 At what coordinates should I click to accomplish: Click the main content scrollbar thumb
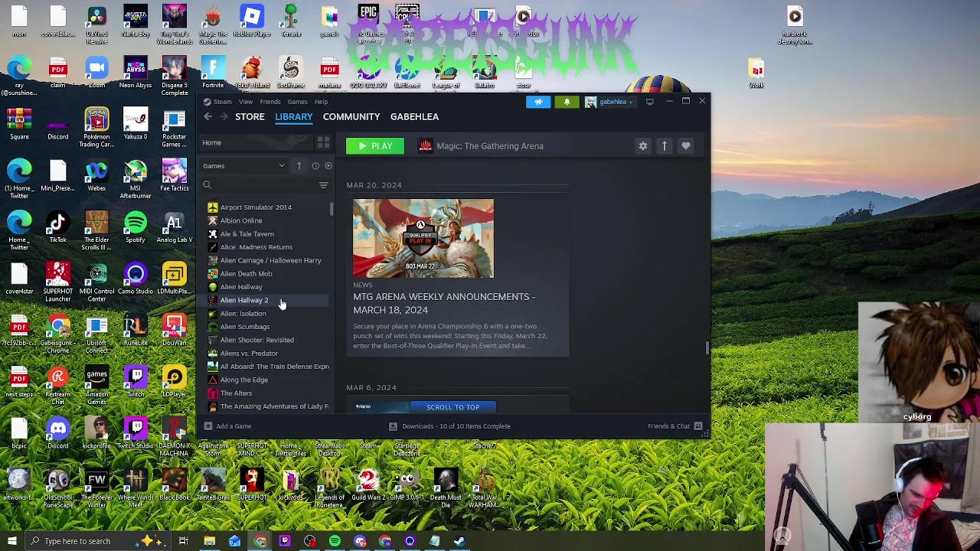(707, 347)
